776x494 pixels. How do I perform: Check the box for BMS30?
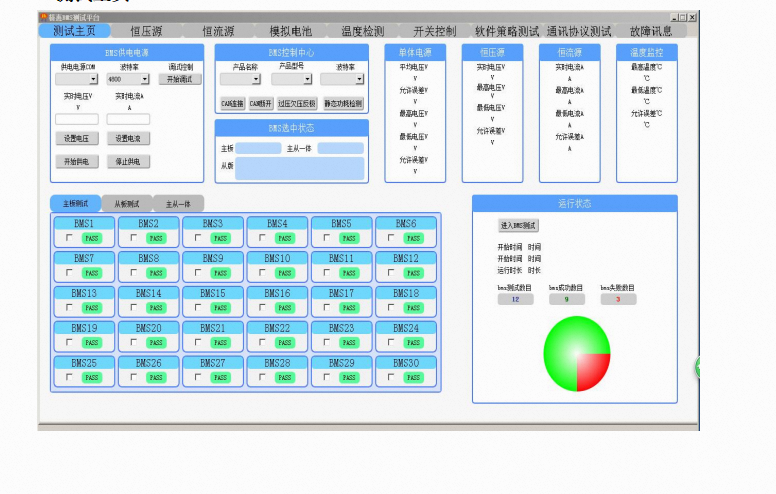(x=390, y=378)
